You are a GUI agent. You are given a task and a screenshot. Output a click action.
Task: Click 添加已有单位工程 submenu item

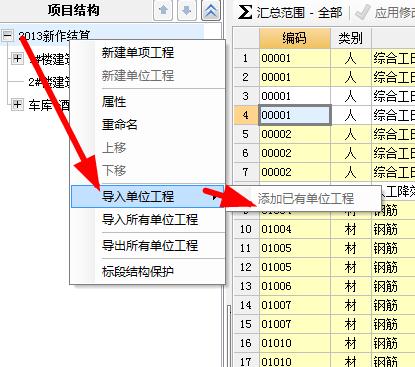pos(305,199)
